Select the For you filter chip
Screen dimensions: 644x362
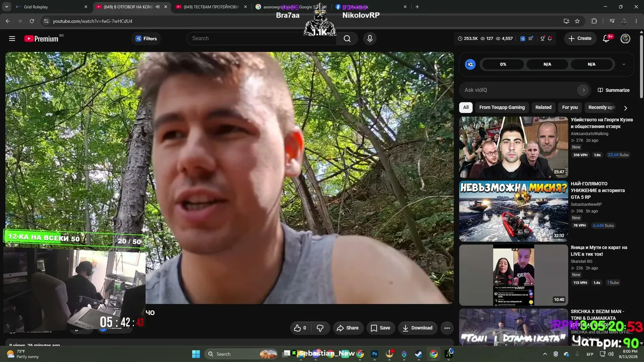[570, 107]
